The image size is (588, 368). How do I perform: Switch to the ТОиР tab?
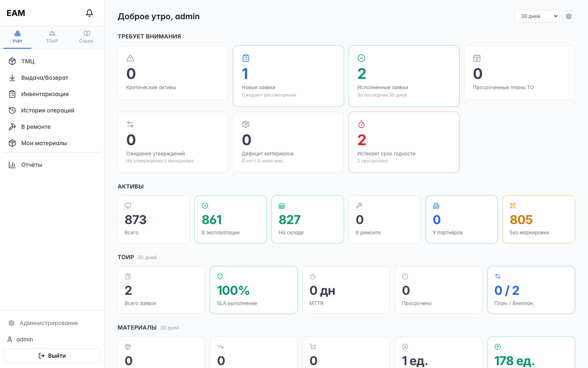[52, 37]
